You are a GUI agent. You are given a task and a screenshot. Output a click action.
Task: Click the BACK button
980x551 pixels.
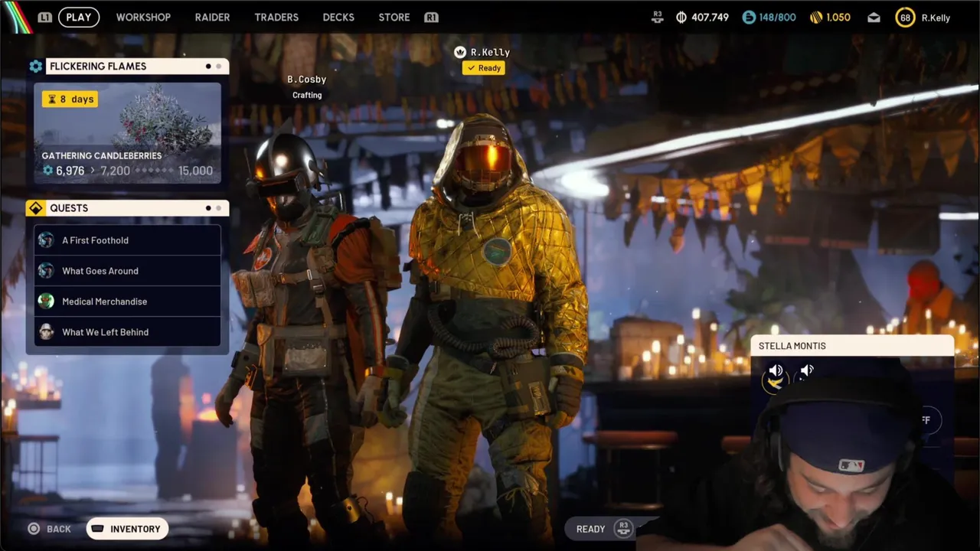(x=49, y=529)
